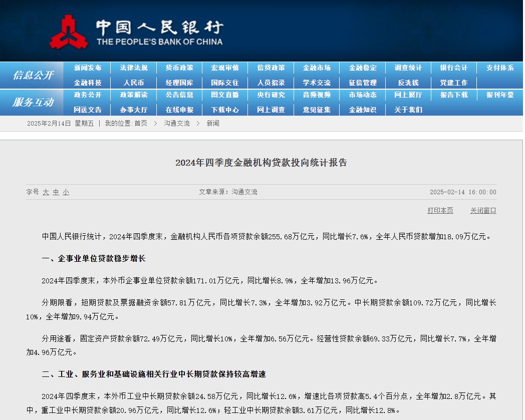Click 首页 breadcrumb link
The height and width of the screenshot is (420, 525).
(141, 124)
